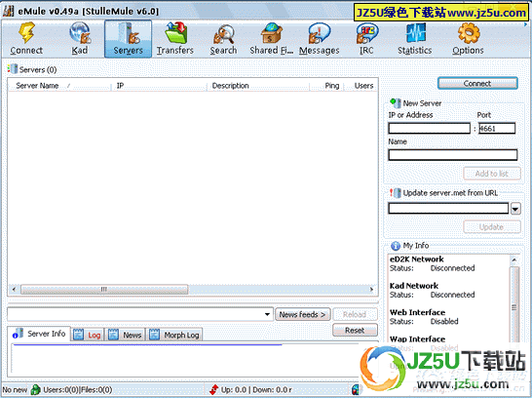The width and height of the screenshot is (532, 398).
Task: Click the New Server group icon
Action: pyautogui.click(x=396, y=102)
